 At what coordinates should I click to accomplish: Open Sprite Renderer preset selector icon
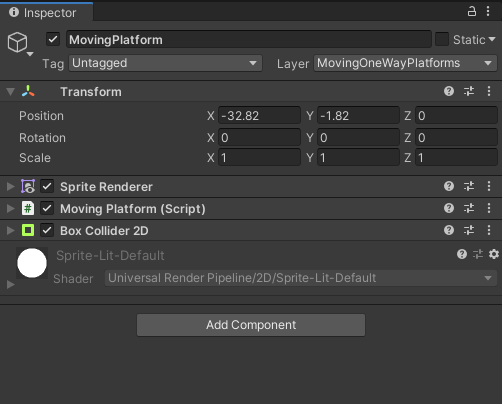pyautogui.click(x=469, y=186)
